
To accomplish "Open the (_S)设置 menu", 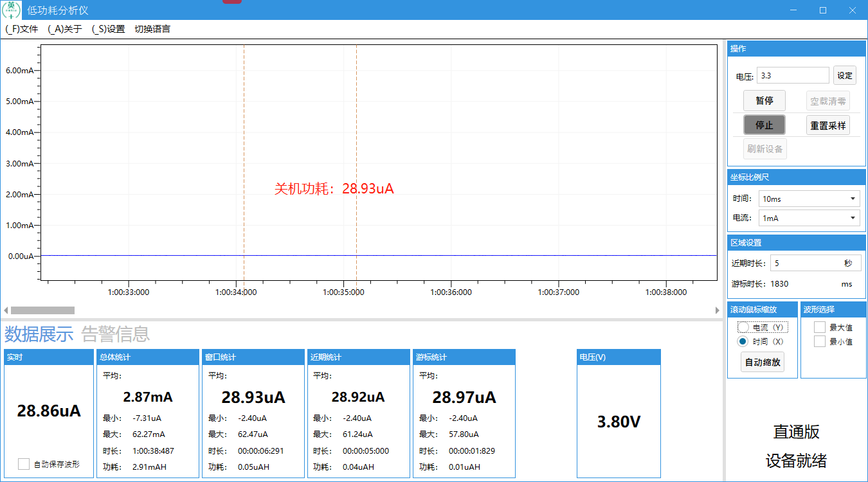I will (108, 29).
